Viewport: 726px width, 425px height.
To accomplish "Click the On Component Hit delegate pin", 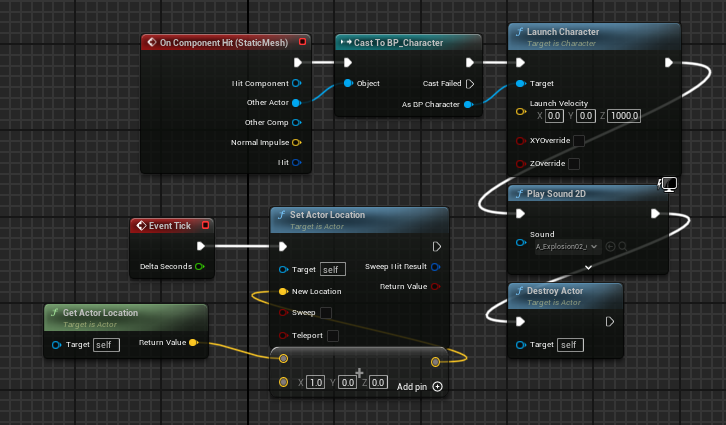I will point(302,42).
